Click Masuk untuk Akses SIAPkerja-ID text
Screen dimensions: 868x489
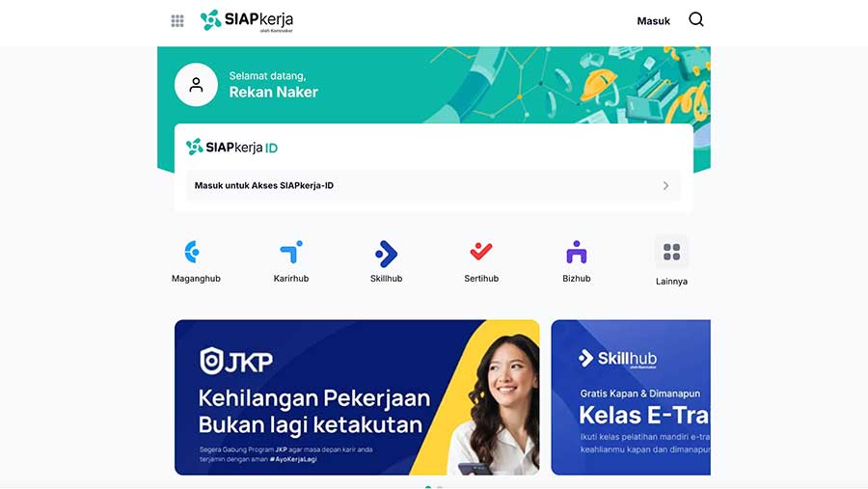click(264, 185)
